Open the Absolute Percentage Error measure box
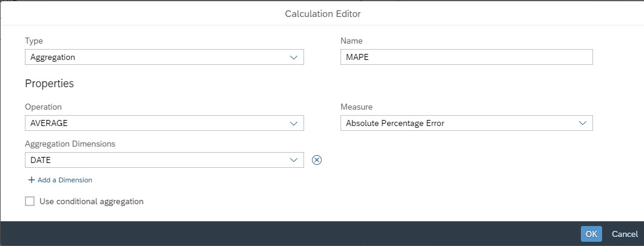This screenshot has height=246, width=644. point(467,123)
